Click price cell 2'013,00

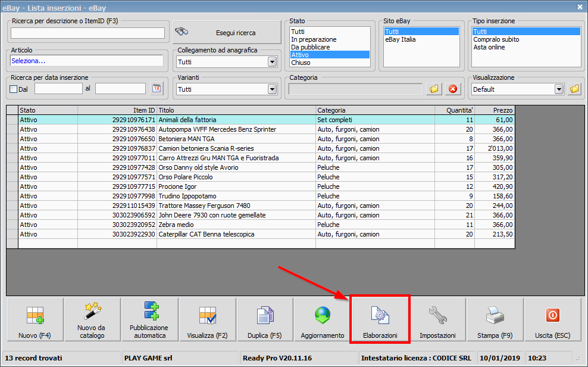[495, 148]
